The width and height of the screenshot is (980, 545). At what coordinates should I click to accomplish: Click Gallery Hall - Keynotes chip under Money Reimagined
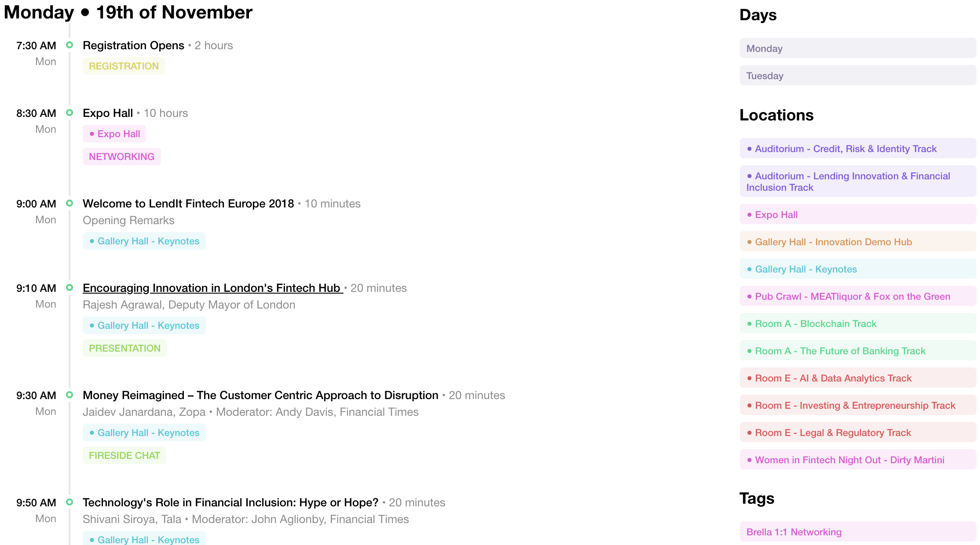pyautogui.click(x=144, y=432)
